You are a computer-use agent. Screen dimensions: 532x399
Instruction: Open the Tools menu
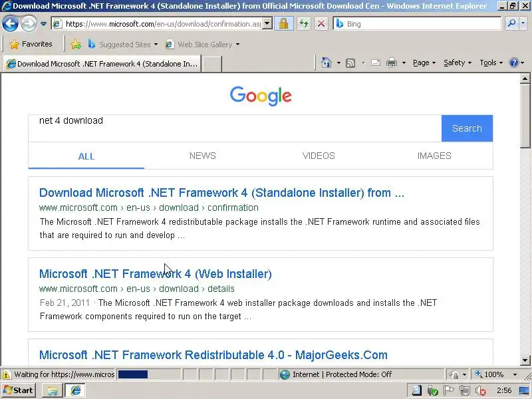(491, 63)
